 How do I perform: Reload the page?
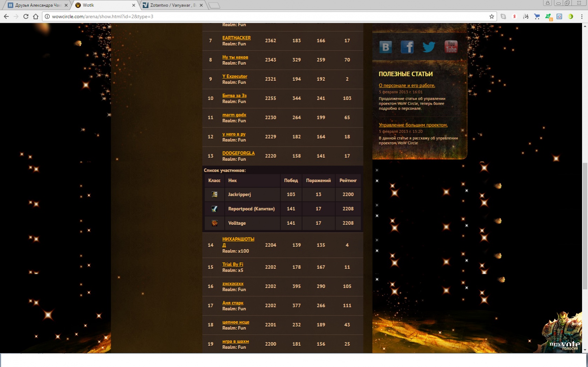(x=26, y=16)
